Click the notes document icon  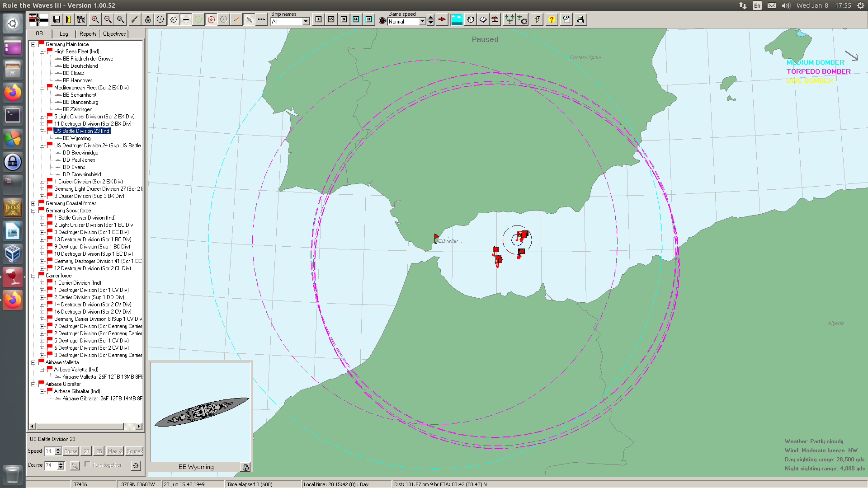[x=566, y=19]
